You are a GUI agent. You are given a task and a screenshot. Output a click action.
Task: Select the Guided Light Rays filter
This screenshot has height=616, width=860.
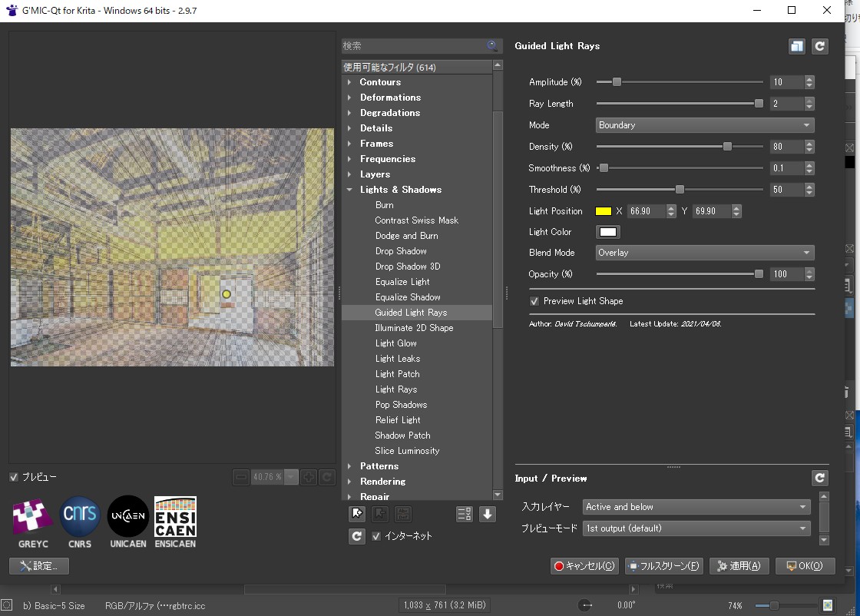point(416,312)
